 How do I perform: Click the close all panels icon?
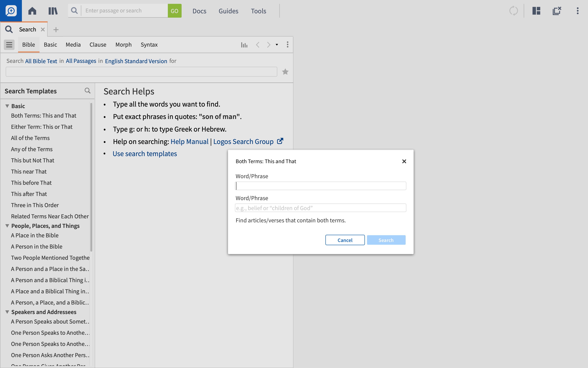(557, 11)
